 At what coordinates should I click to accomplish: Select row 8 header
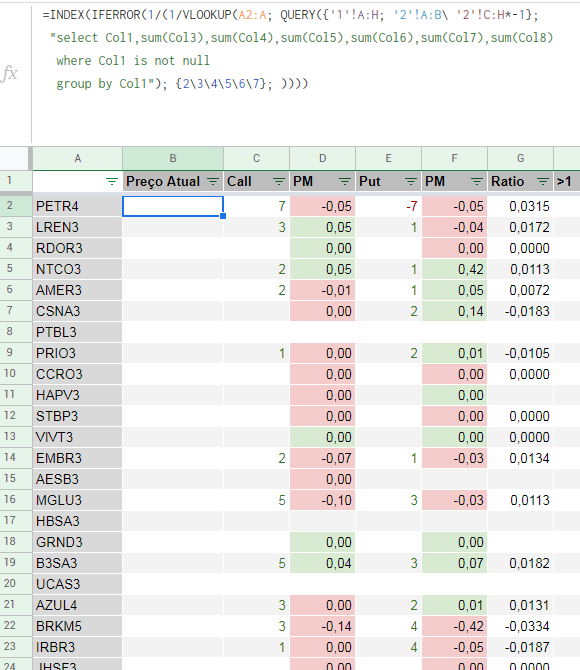[16, 332]
